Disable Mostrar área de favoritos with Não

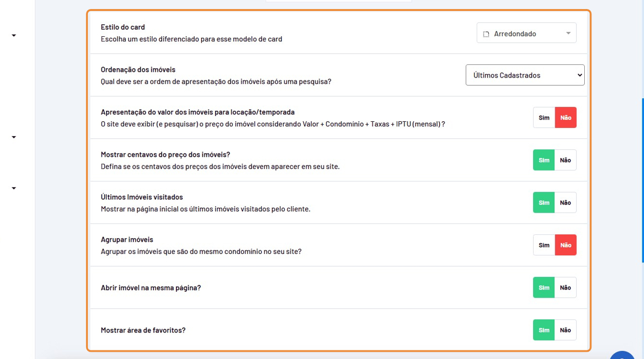[566, 330]
